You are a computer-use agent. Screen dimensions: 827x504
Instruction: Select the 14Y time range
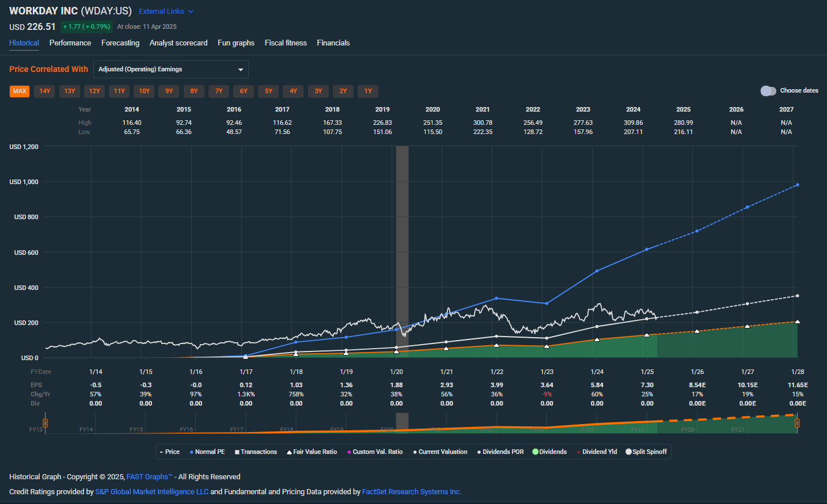coord(44,91)
